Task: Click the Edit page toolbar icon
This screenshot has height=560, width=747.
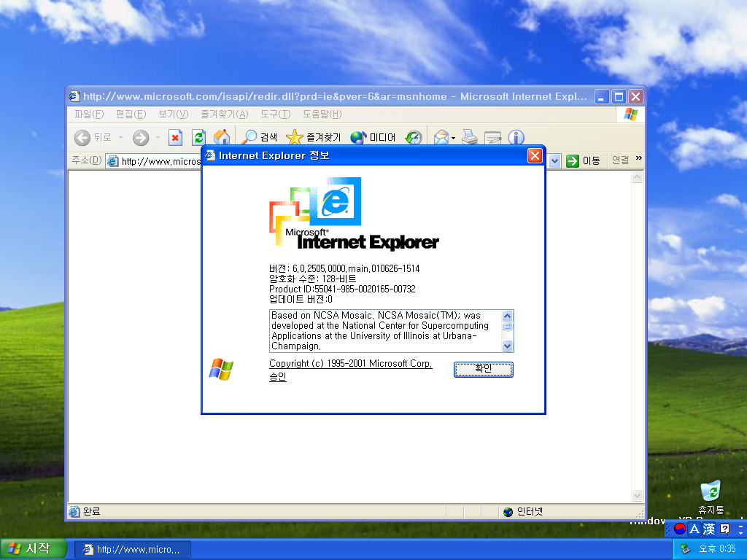Action: [492, 138]
